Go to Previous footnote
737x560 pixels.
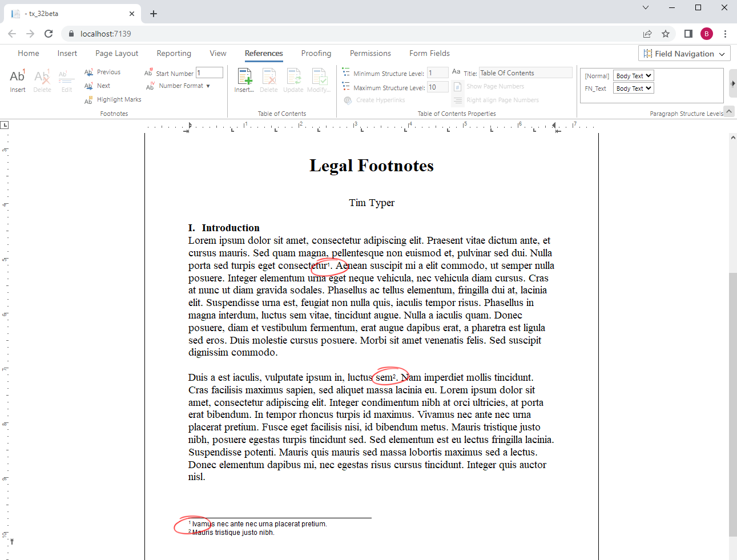click(103, 72)
